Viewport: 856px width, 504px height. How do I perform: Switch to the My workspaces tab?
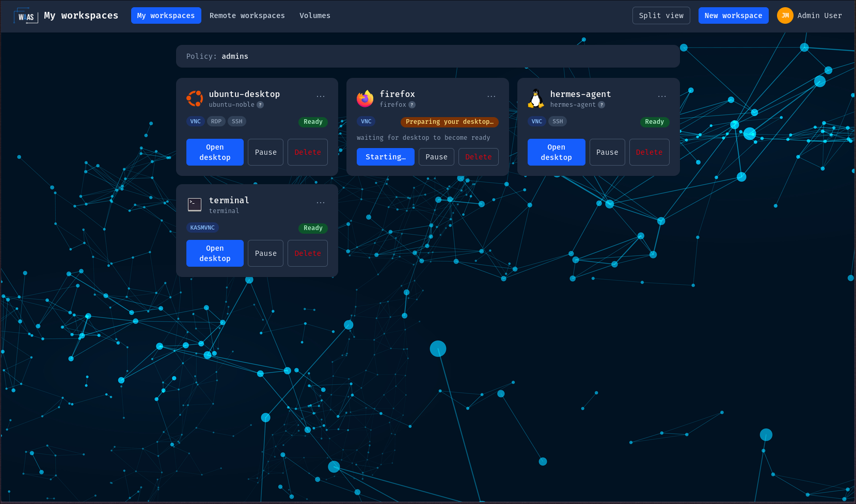tap(166, 15)
